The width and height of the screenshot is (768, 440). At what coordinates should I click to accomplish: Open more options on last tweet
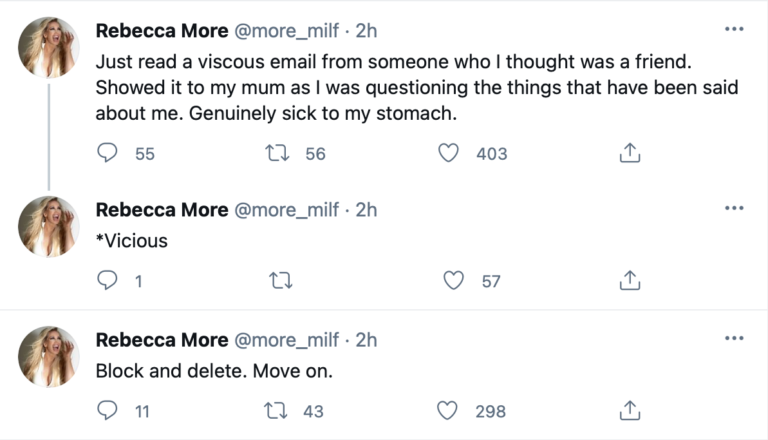coord(734,339)
